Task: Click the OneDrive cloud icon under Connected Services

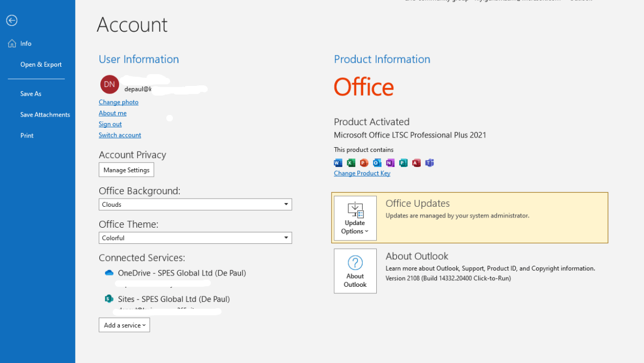Action: [x=109, y=273]
